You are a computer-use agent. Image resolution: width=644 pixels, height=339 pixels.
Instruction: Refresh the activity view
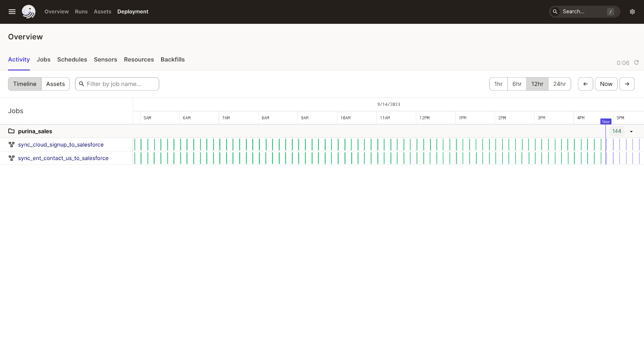pos(636,62)
